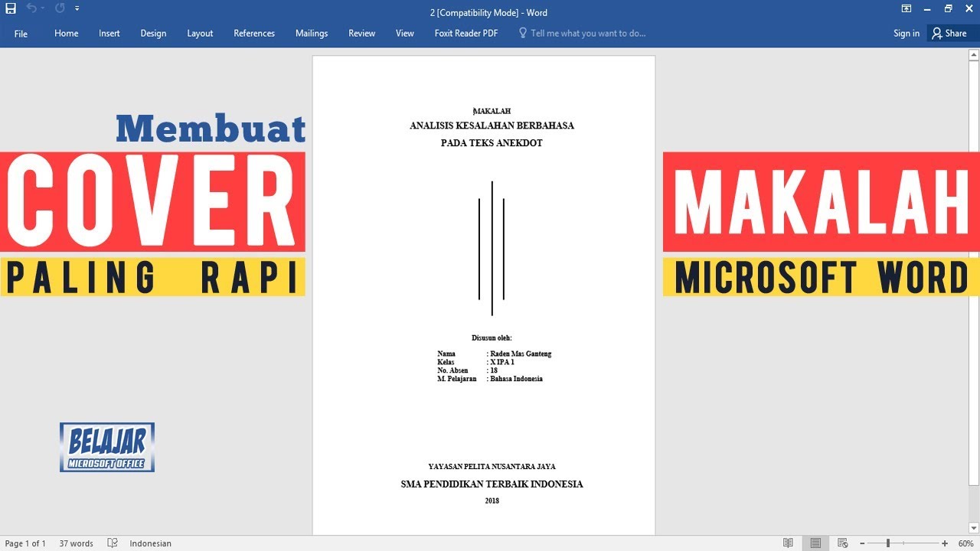The width and height of the screenshot is (980, 551).
Task: Click the Tell me what you want field
Action: tap(588, 34)
